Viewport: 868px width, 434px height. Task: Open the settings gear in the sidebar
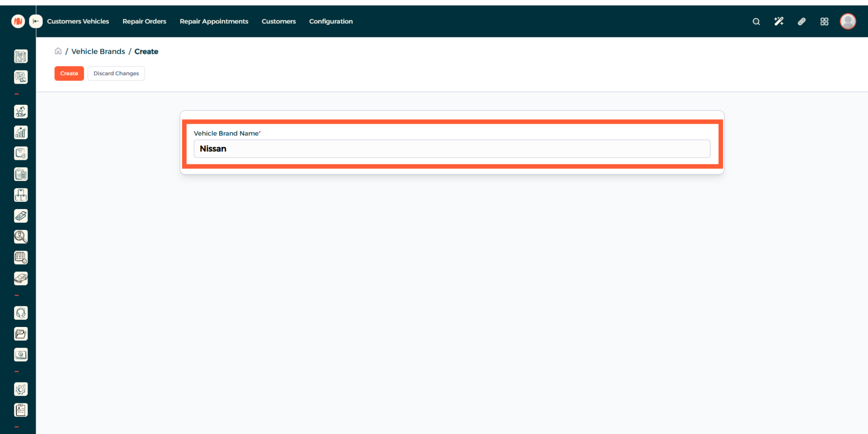click(x=21, y=389)
